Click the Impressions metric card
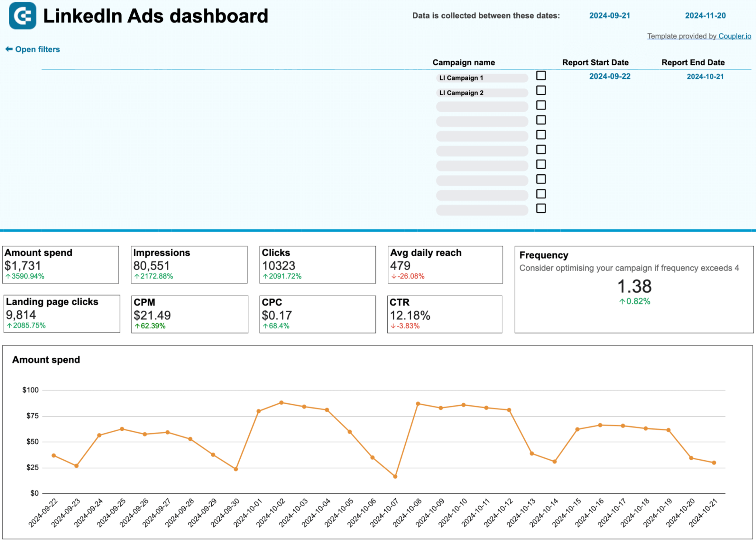Viewport: 756px width, 542px height. coord(189,265)
